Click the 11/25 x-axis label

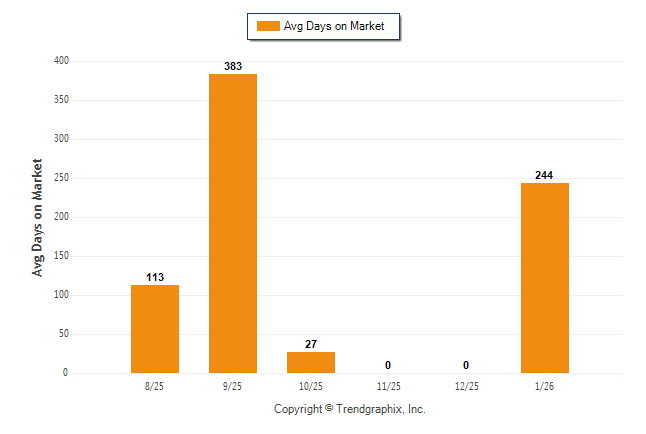point(389,386)
